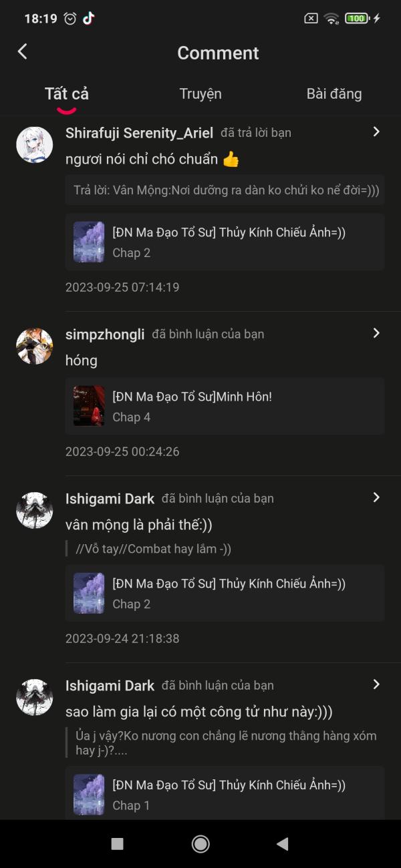This screenshot has height=868, width=401.
Task: Expand simpzhongli's comment chevron
Action: click(x=376, y=333)
